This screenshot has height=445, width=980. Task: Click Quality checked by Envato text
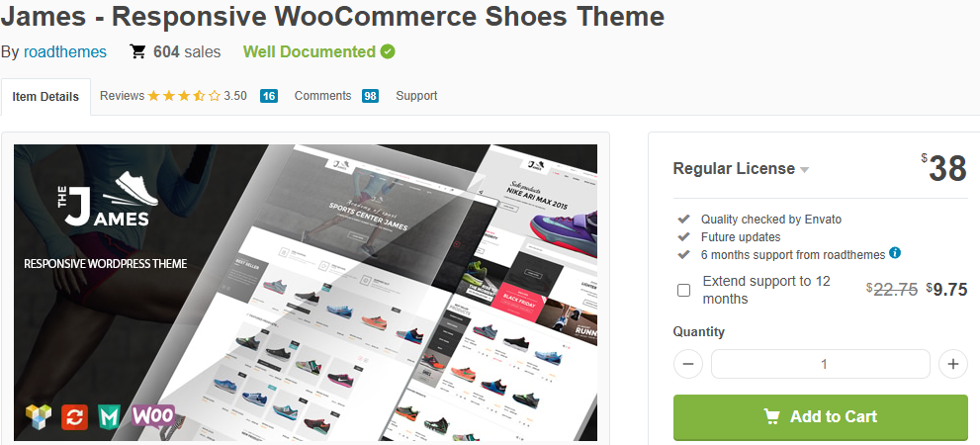click(x=771, y=220)
